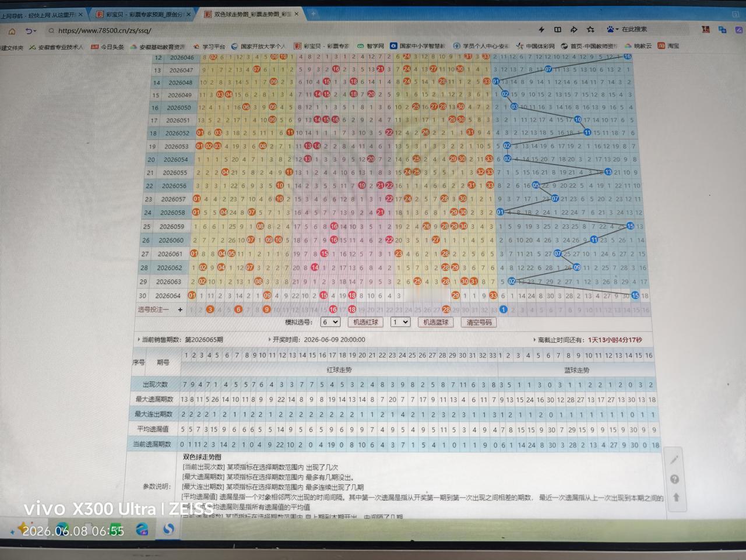
Task: Open a new browser tab with plus
Action: (x=313, y=13)
